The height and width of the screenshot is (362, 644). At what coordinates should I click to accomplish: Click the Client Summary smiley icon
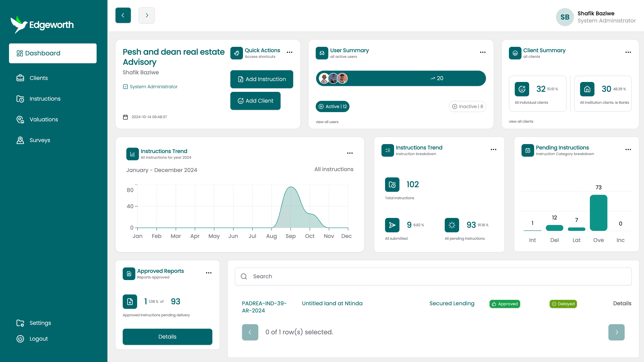[x=515, y=53]
